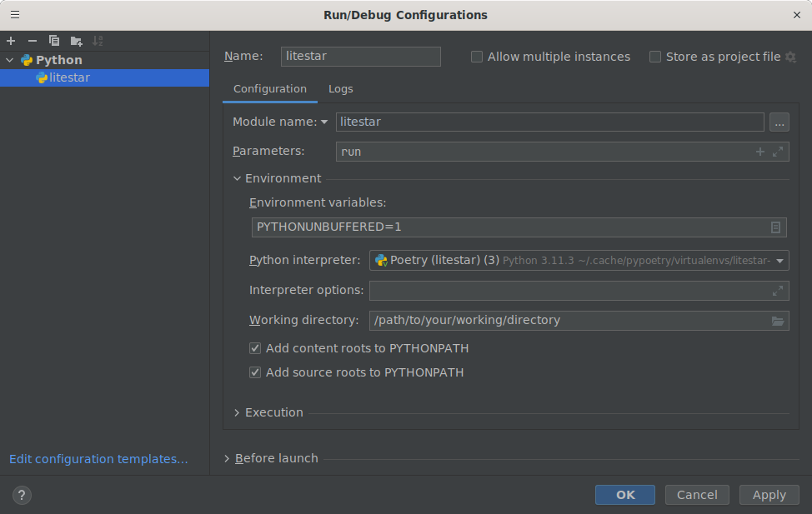Collapse the Environment section
This screenshot has height=514, width=812.
237,178
